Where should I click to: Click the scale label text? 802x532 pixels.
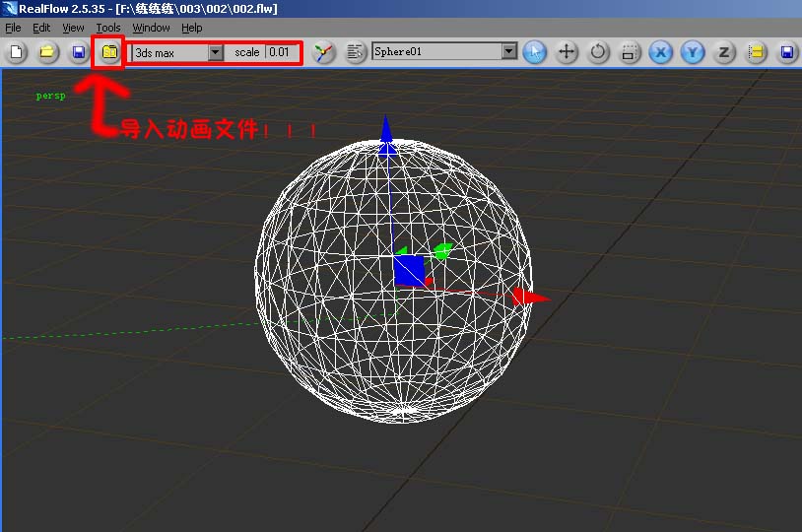(x=247, y=52)
